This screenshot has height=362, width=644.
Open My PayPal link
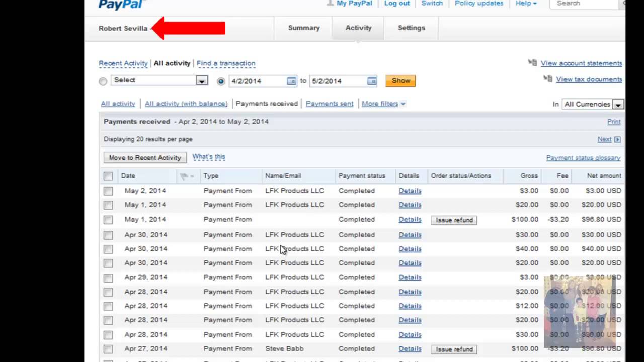click(354, 3)
